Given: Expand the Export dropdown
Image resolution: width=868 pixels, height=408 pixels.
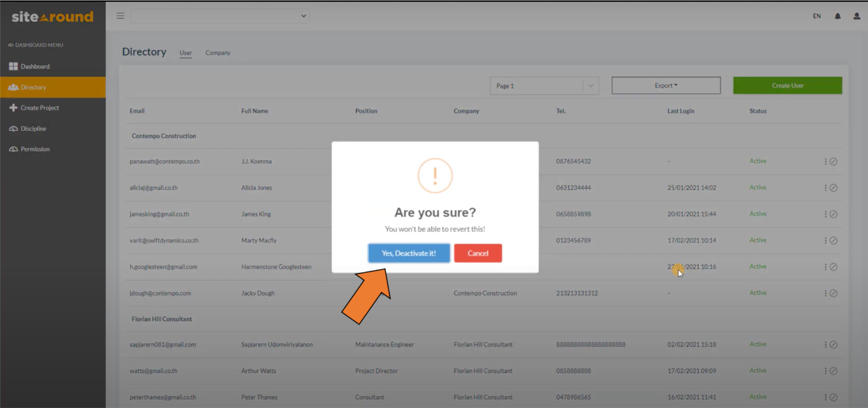Looking at the screenshot, I should coord(666,85).
